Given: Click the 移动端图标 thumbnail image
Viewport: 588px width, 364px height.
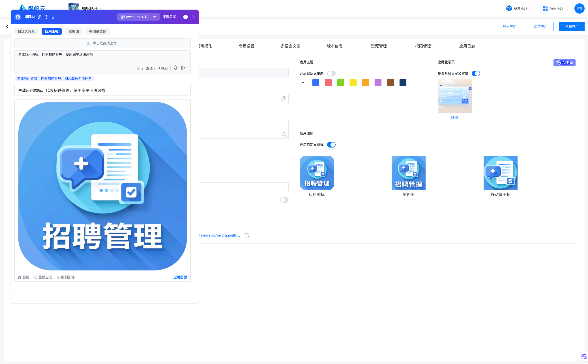Looking at the screenshot, I should tap(500, 173).
